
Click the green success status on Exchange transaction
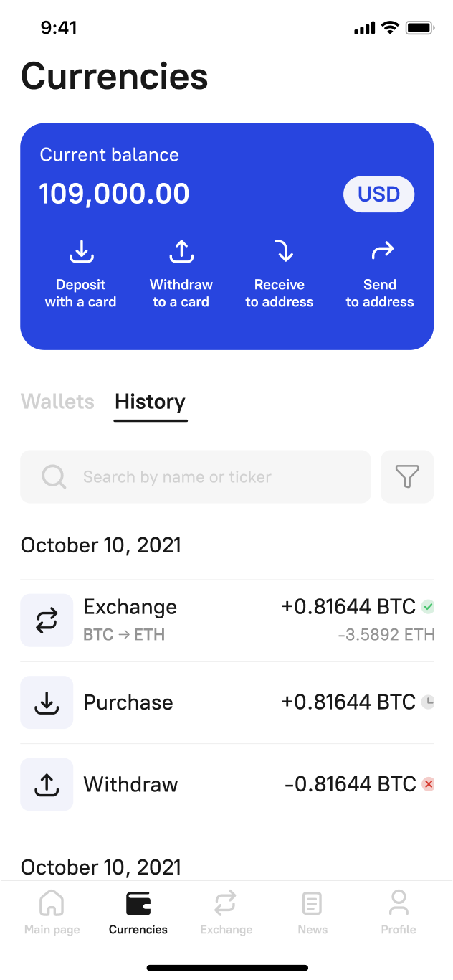pos(429,607)
